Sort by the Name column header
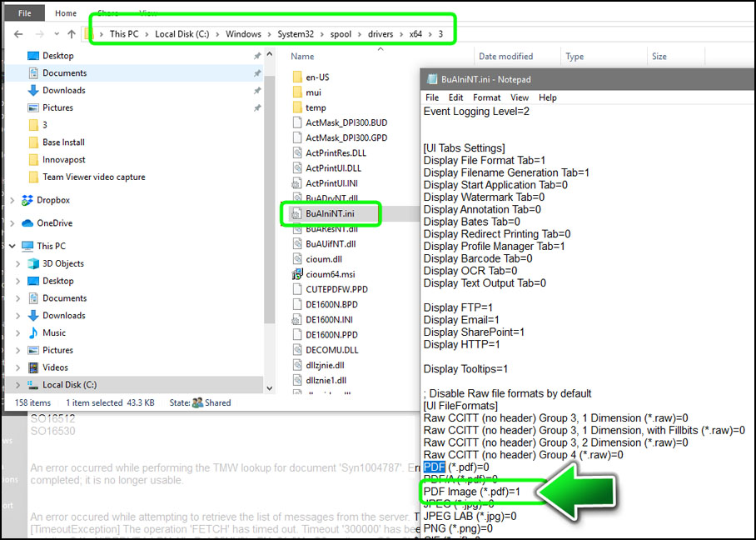Screen dimensions: 756x540 [x=303, y=57]
